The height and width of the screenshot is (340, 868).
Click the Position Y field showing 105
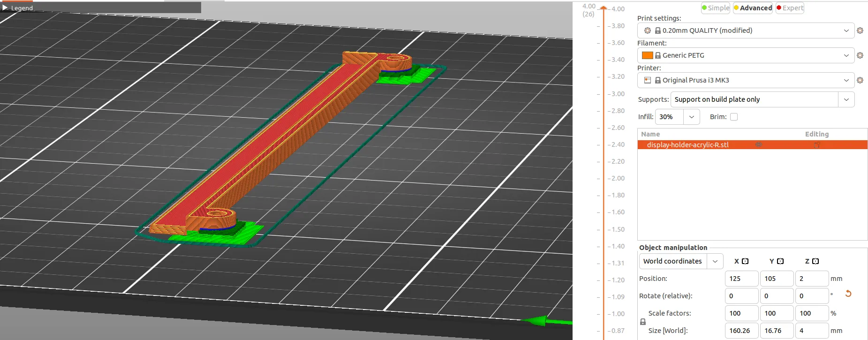[x=777, y=279]
